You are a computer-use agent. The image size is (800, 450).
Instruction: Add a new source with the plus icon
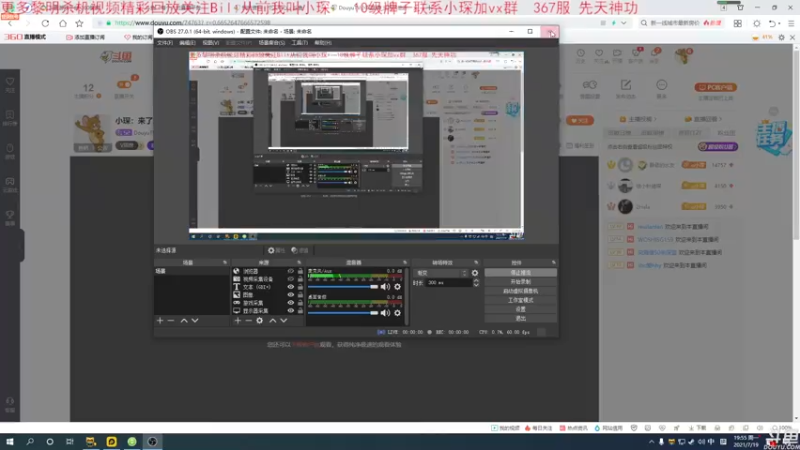[237, 320]
